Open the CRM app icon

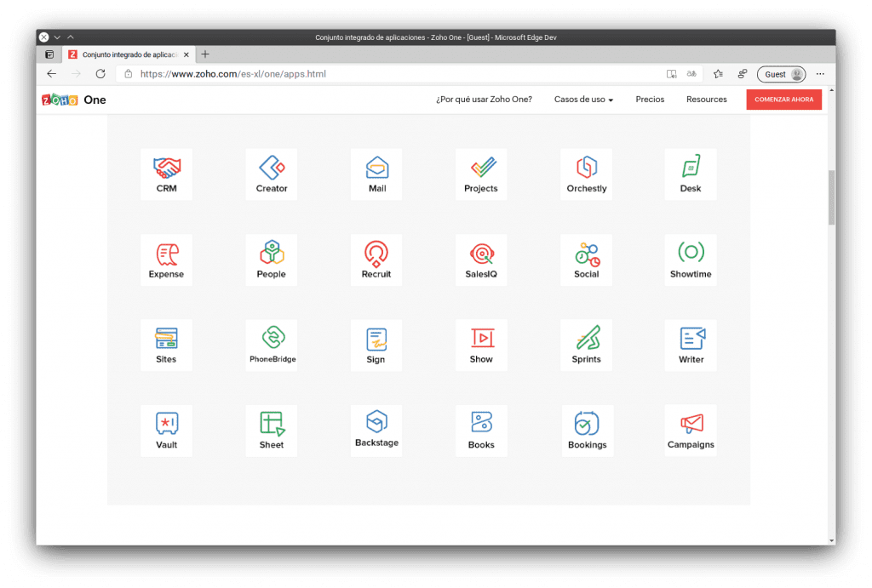tap(166, 174)
